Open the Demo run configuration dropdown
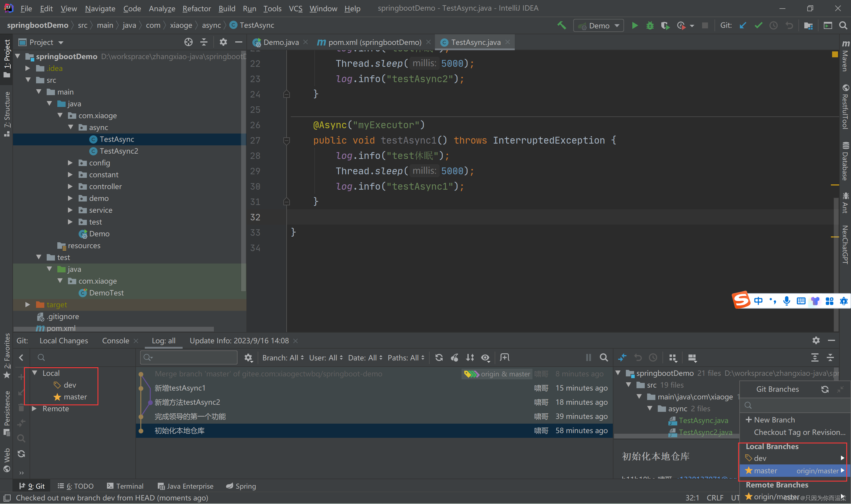The height and width of the screenshot is (504, 851). coord(599,26)
